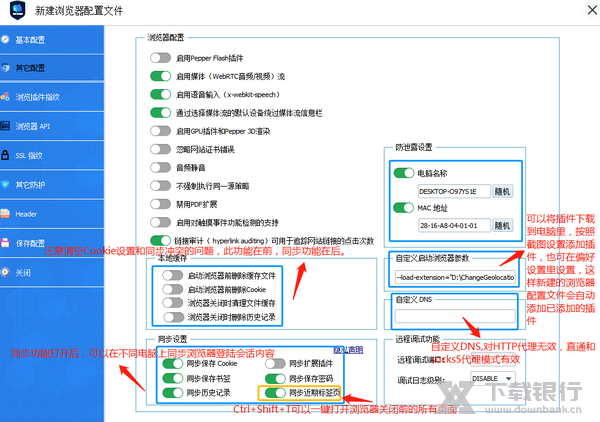Click the 关闭 sidebar label
Image resolution: width=600 pixels, height=422 pixels.
(23, 272)
